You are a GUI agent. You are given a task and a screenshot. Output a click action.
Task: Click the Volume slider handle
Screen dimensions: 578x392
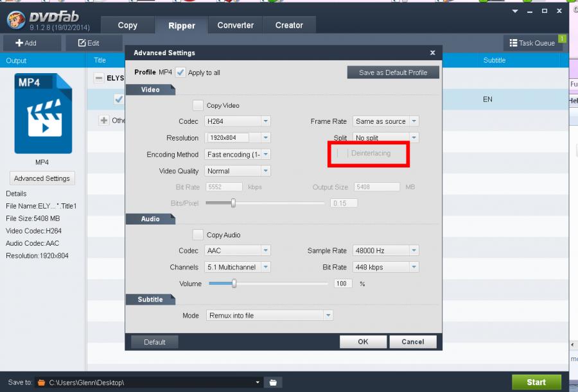click(234, 284)
